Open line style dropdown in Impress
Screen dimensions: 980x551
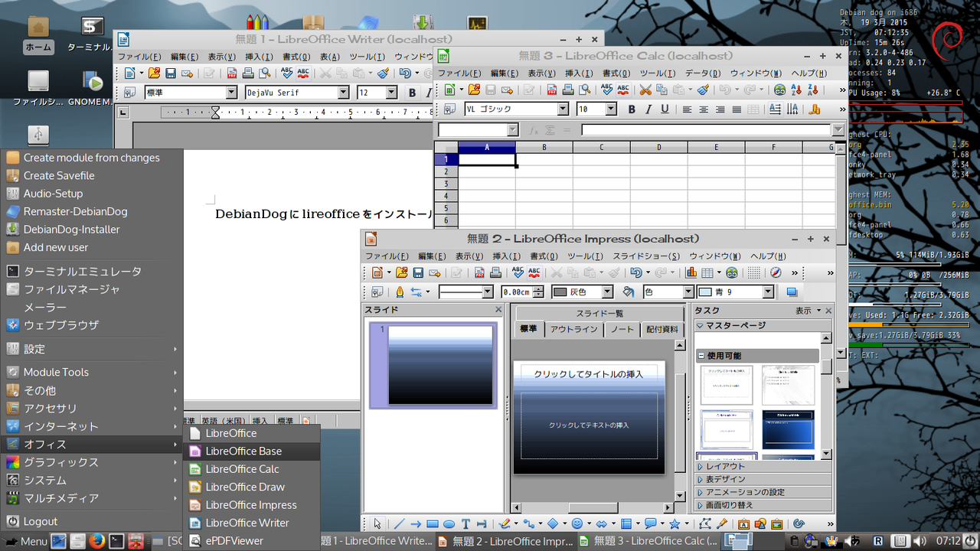488,292
